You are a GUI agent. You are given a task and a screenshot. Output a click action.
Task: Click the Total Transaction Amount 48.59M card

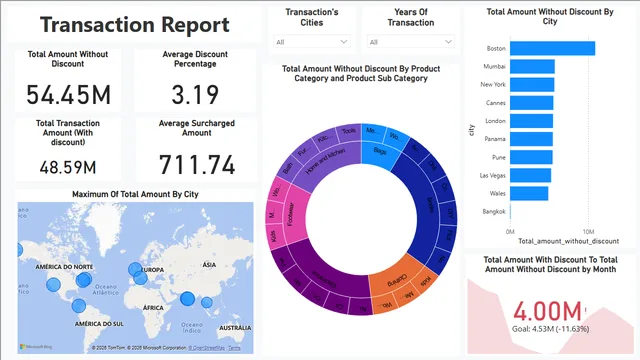coord(68,150)
